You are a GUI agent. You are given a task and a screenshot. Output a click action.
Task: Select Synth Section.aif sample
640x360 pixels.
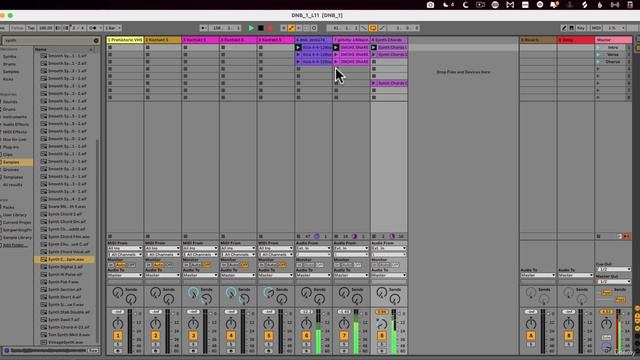pyautogui.click(x=64, y=289)
